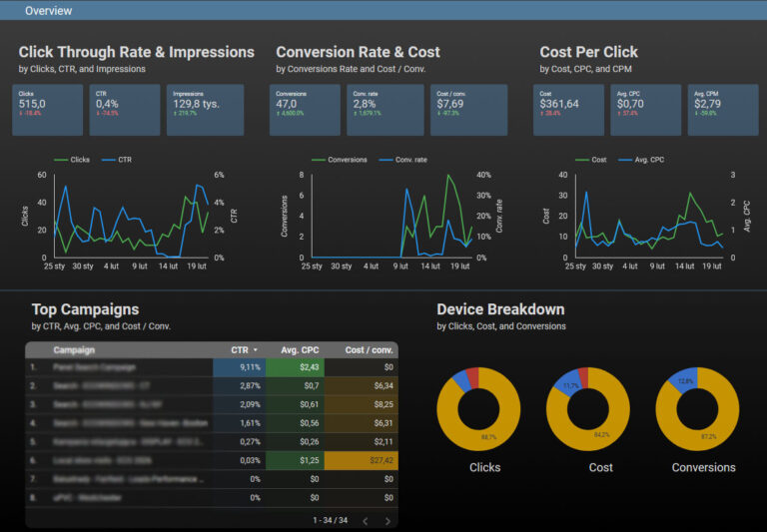Select the Clicks scorecard showing 515,0
The height and width of the screenshot is (532, 767).
pyautogui.click(x=48, y=110)
